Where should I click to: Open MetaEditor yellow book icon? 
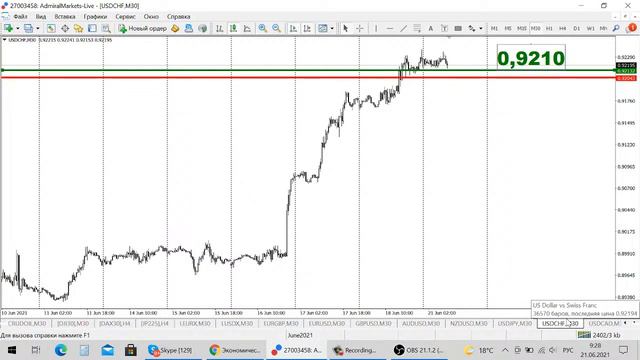pyautogui.click(x=175, y=28)
